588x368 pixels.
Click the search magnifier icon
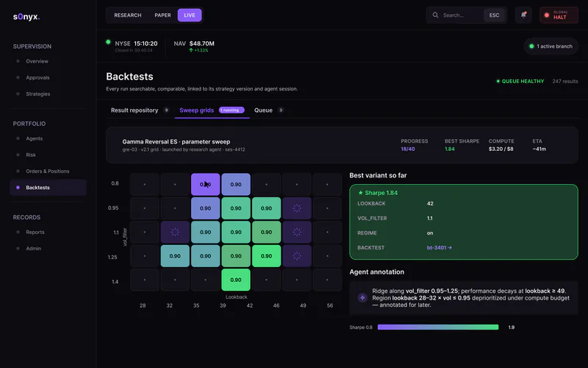click(x=435, y=15)
